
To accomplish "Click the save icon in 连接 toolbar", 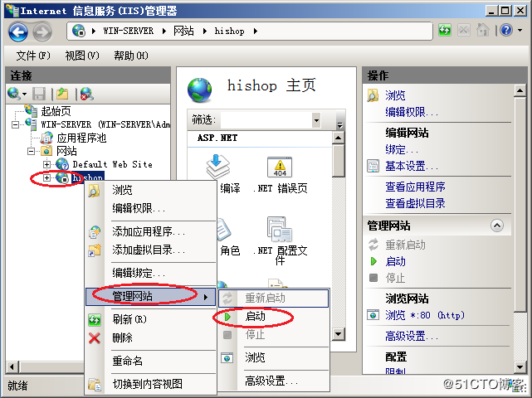I will (39, 94).
